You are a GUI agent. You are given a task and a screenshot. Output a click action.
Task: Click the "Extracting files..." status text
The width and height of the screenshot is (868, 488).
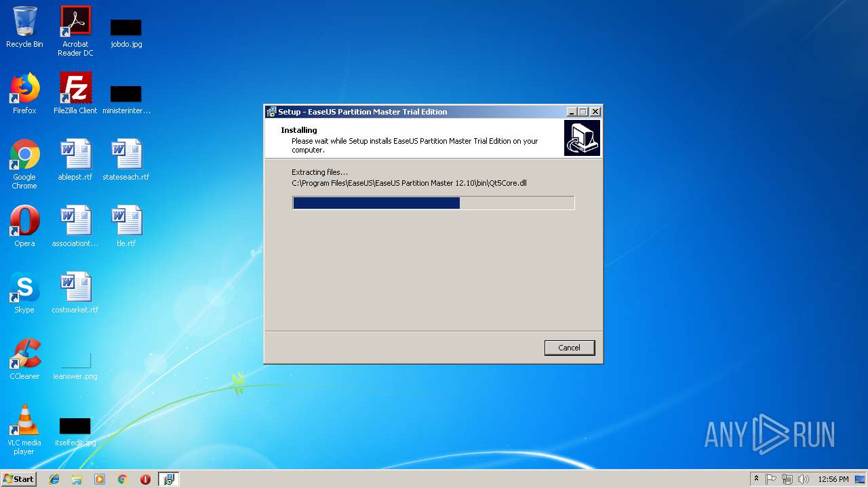[x=319, y=172]
